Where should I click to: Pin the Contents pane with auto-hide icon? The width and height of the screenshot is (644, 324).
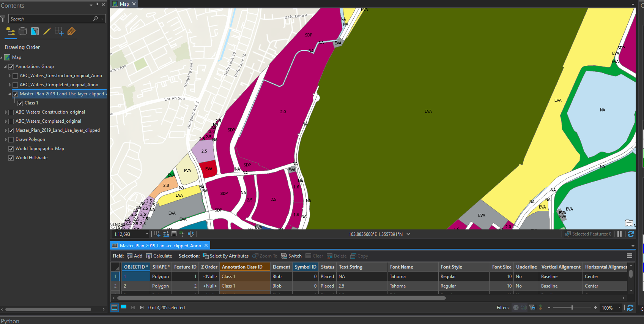(x=97, y=5)
